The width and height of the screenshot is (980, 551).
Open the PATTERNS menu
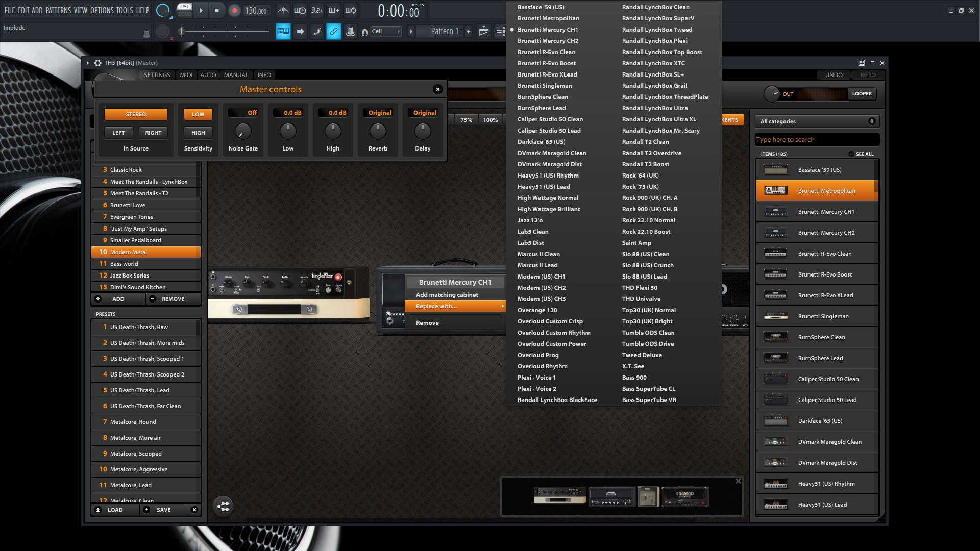click(58, 10)
